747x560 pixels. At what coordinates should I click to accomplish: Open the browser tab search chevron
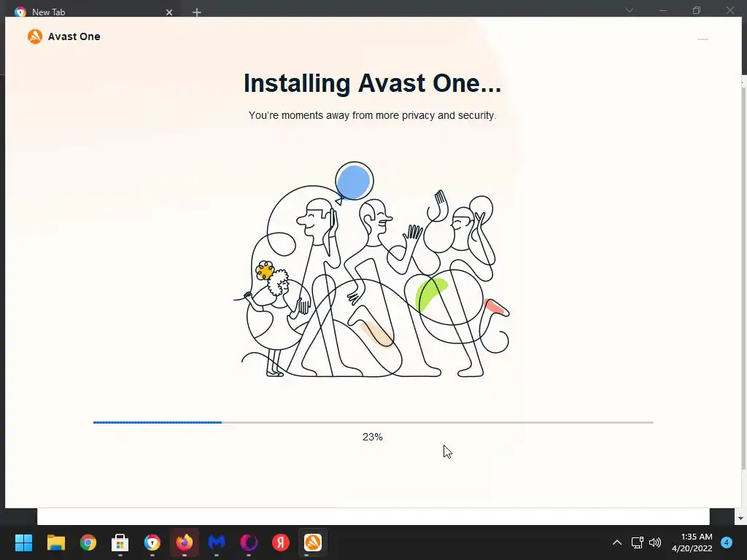[x=630, y=10]
